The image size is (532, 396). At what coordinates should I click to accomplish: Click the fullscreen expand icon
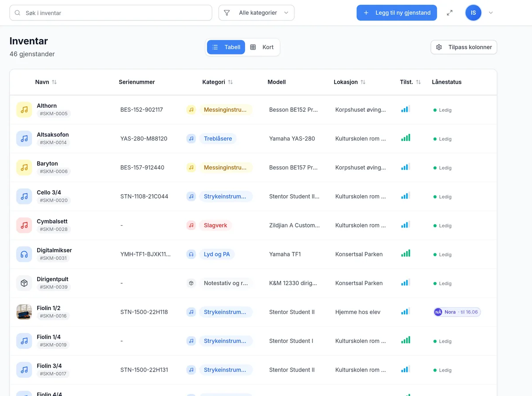point(450,13)
